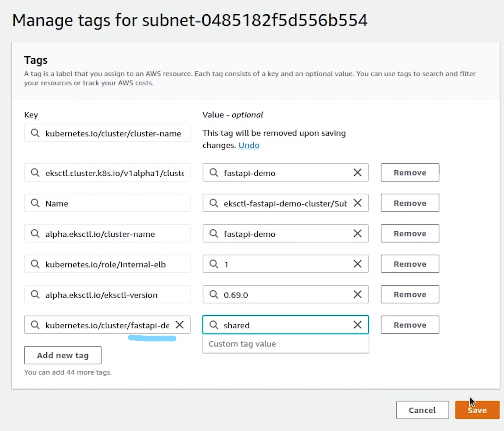Clear the eksctl-fastapi-demo-cluster Name value X icon
The height and width of the screenshot is (431, 504).
click(x=358, y=203)
